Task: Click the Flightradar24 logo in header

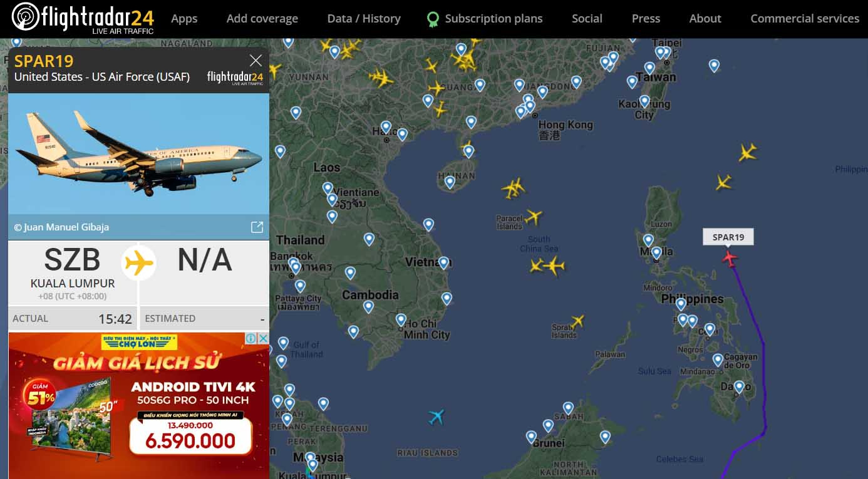Action: point(83,18)
